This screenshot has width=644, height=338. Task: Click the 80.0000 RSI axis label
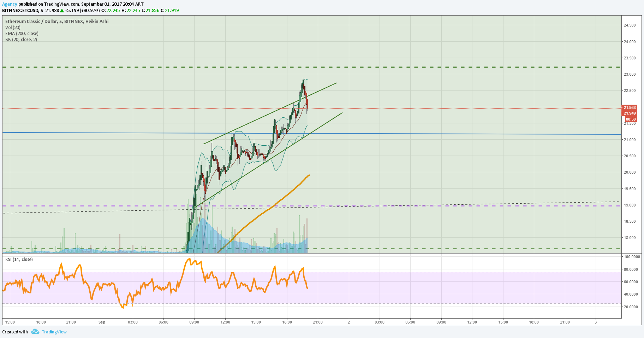click(x=631, y=269)
